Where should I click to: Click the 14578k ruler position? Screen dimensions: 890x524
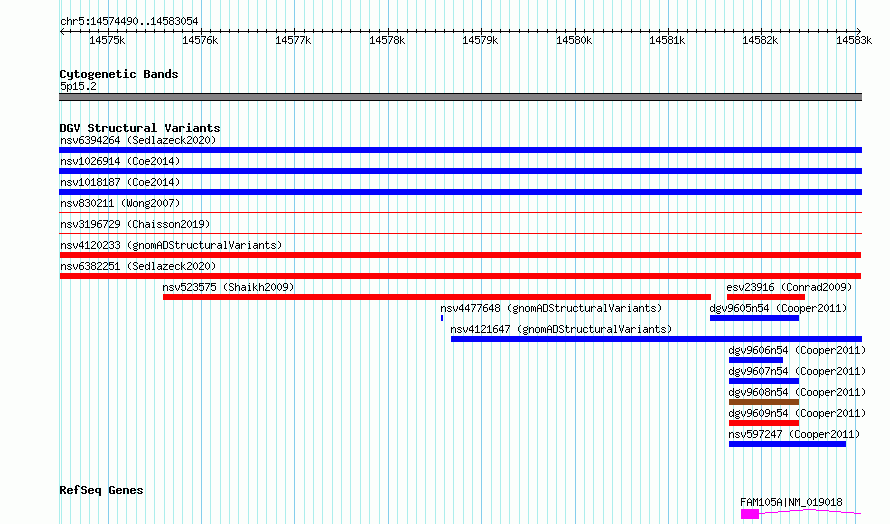pos(387,40)
